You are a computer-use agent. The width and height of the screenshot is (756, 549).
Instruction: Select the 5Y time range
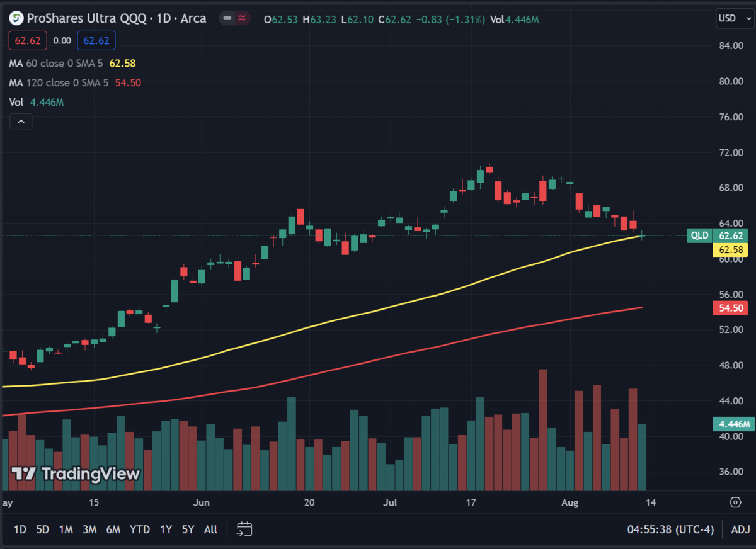(188, 529)
